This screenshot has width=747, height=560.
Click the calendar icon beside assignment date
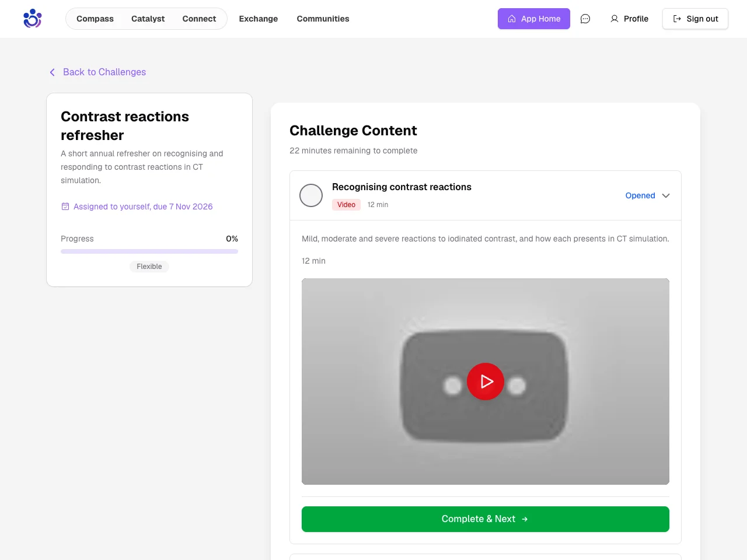click(65, 206)
